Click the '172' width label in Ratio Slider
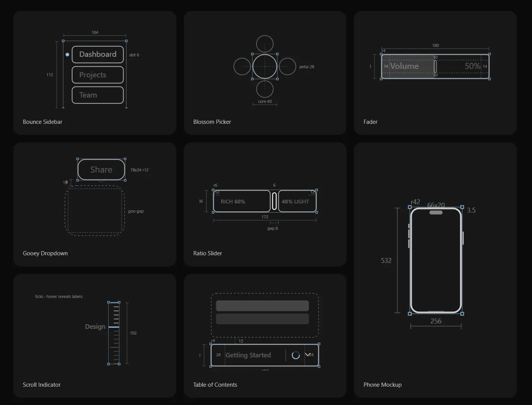This screenshot has height=405, width=532. coord(265,217)
